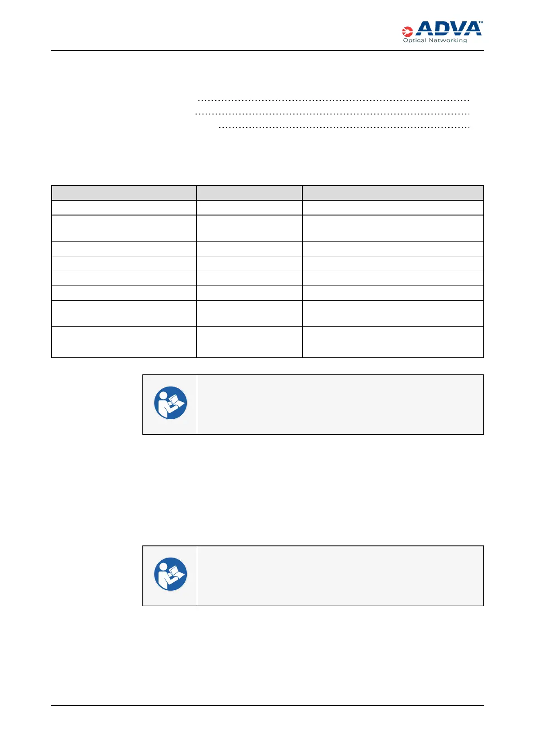Screen dimensions: 535x756
Task: Click the TM trademark symbol after ADVA
Action: point(480,22)
